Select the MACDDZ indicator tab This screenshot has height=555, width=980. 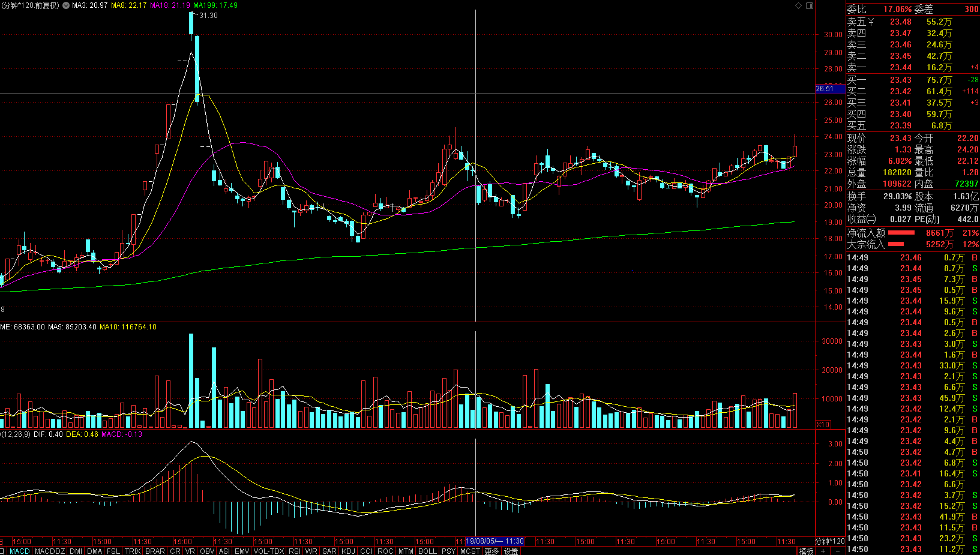click(x=50, y=551)
